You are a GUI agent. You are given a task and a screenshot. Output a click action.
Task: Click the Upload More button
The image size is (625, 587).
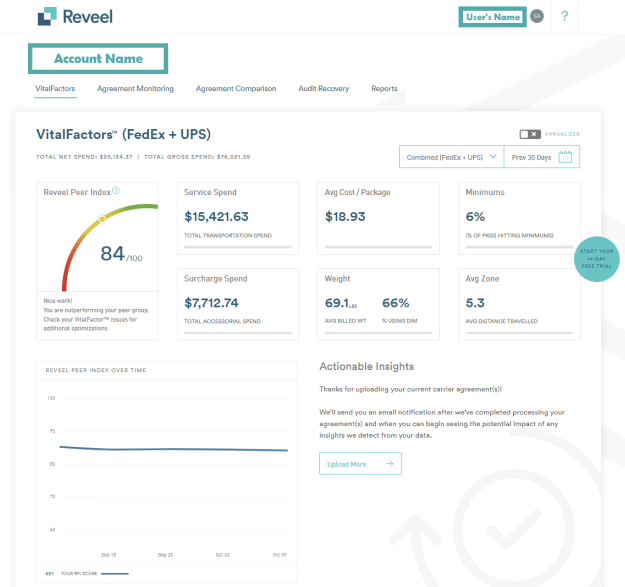click(x=360, y=463)
